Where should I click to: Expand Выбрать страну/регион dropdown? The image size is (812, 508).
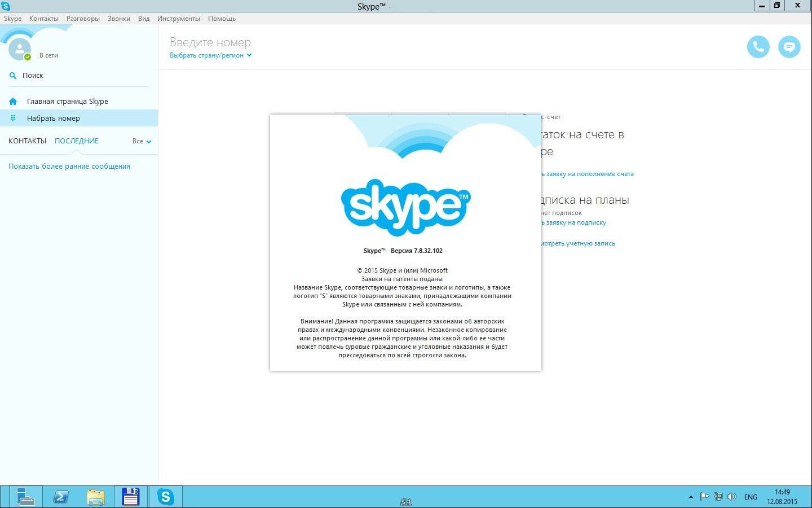tap(210, 55)
